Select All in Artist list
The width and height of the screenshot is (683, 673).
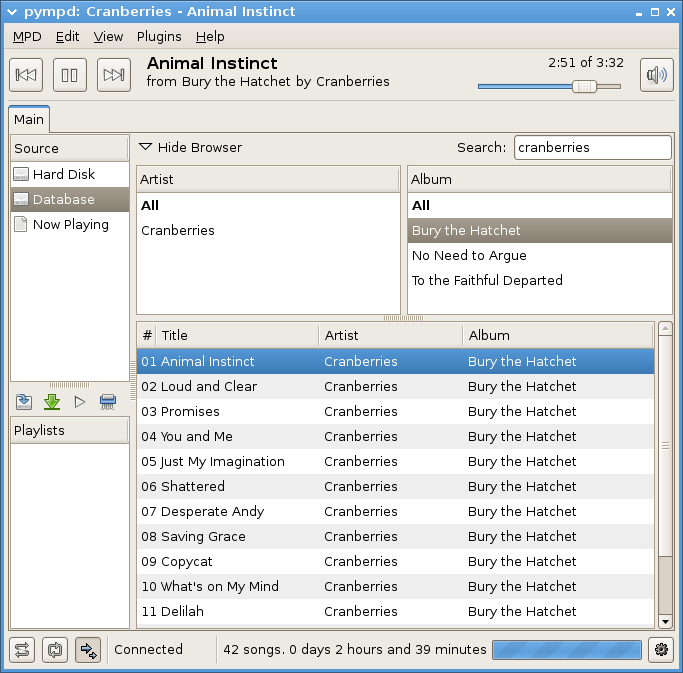pos(268,205)
